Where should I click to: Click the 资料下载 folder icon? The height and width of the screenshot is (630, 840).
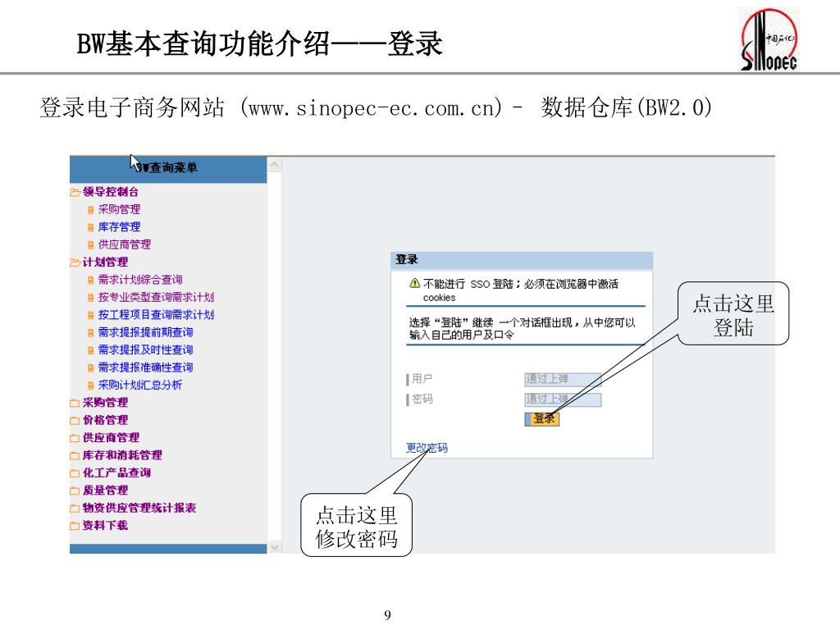click(75, 526)
